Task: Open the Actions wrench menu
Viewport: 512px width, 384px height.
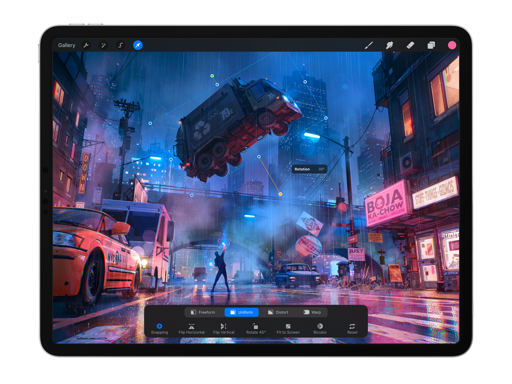Action: pyautogui.click(x=86, y=45)
